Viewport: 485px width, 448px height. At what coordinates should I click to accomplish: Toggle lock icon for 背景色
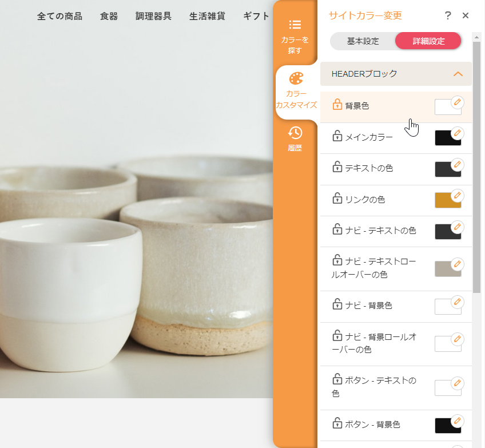click(337, 104)
